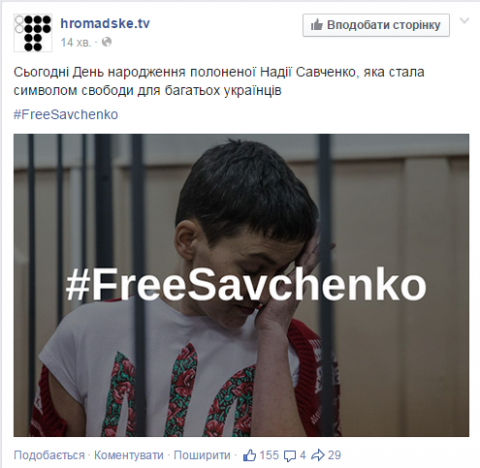The width and height of the screenshot is (480, 468).
Task: Click the public globe privacy icon
Action: (x=106, y=42)
